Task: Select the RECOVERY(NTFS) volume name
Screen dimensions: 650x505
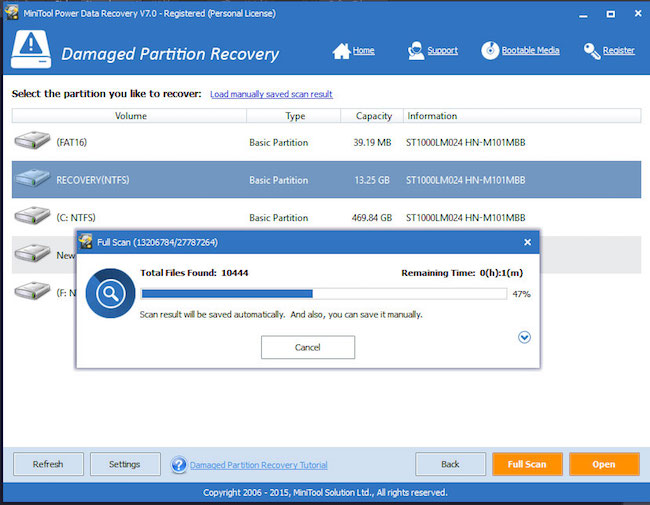Action: (x=93, y=180)
